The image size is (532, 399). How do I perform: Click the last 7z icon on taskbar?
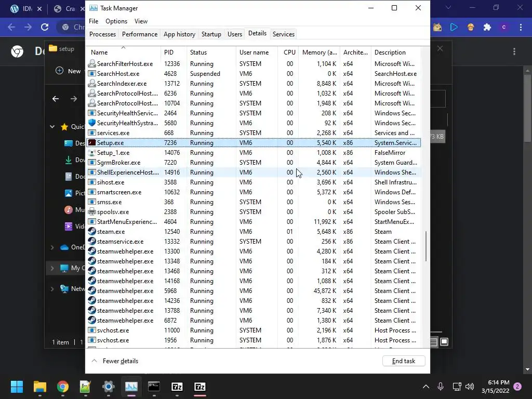click(x=200, y=387)
